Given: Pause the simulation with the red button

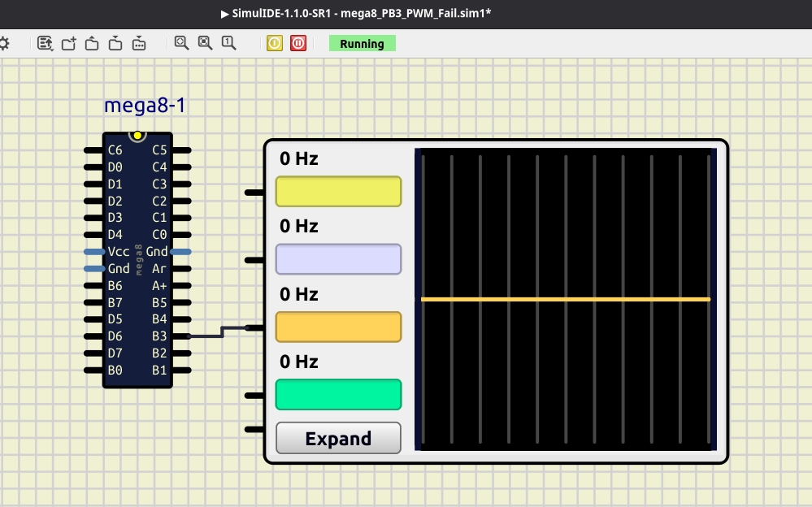Looking at the screenshot, I should 298,43.
